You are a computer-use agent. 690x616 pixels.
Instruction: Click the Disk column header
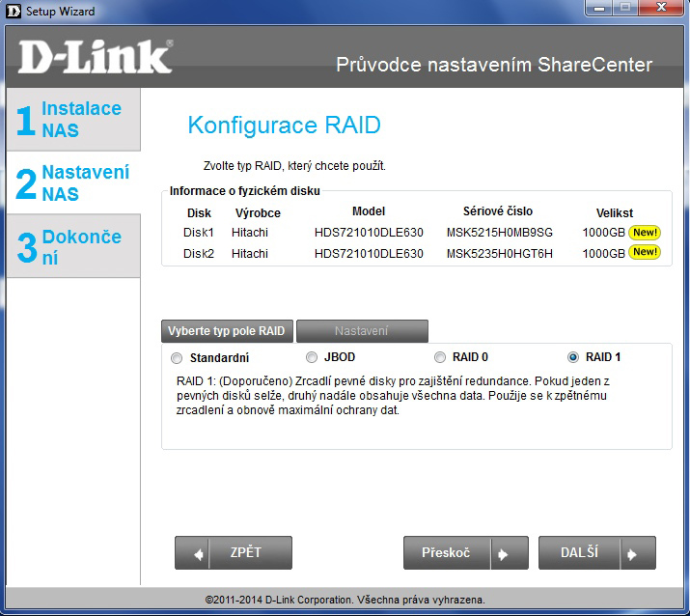coord(199,213)
